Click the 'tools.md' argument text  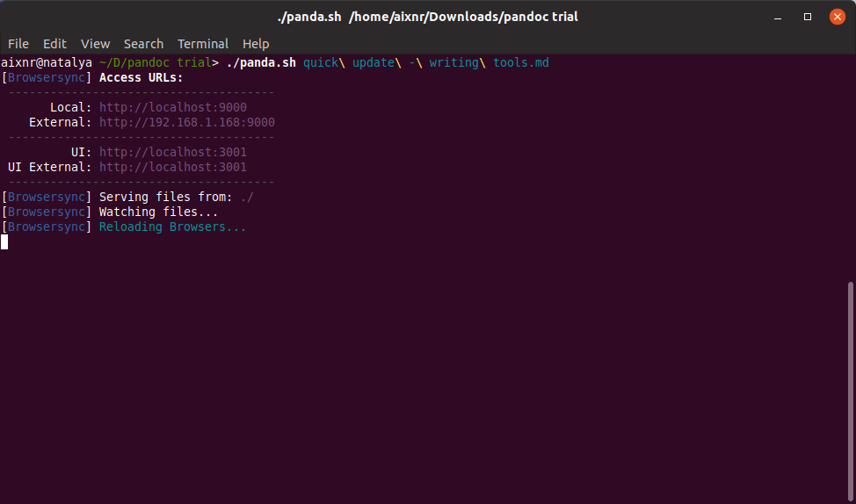521,62
